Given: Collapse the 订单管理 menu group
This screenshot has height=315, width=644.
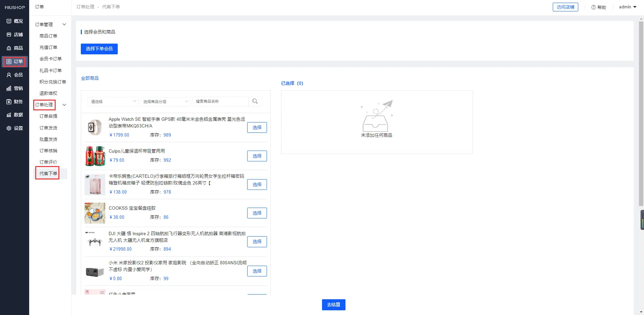Looking at the screenshot, I should [x=64, y=24].
